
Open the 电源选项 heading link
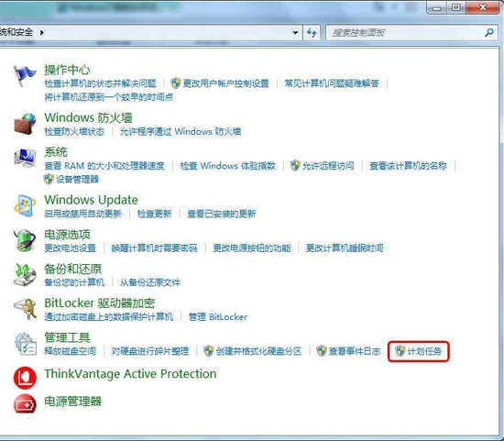[x=67, y=234]
